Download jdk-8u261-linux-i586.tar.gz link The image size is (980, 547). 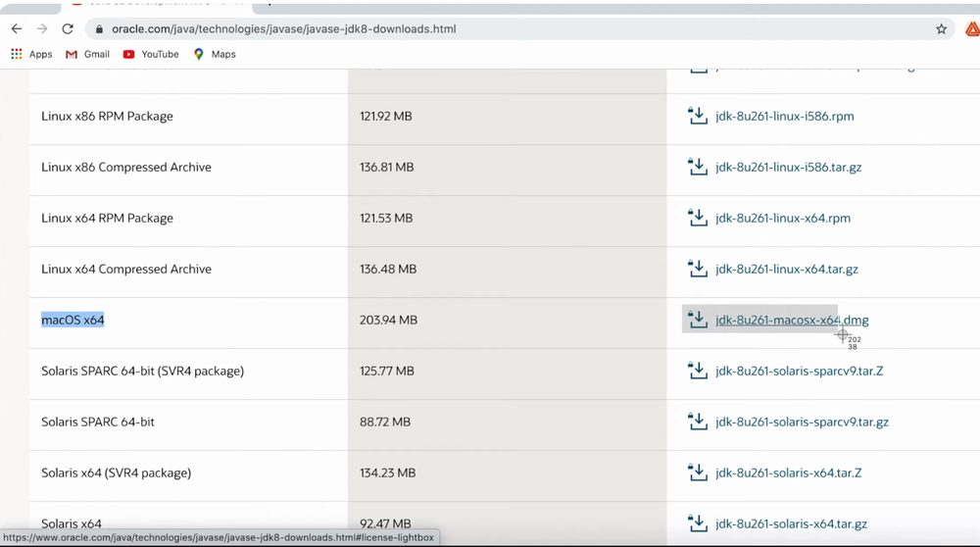pos(788,168)
